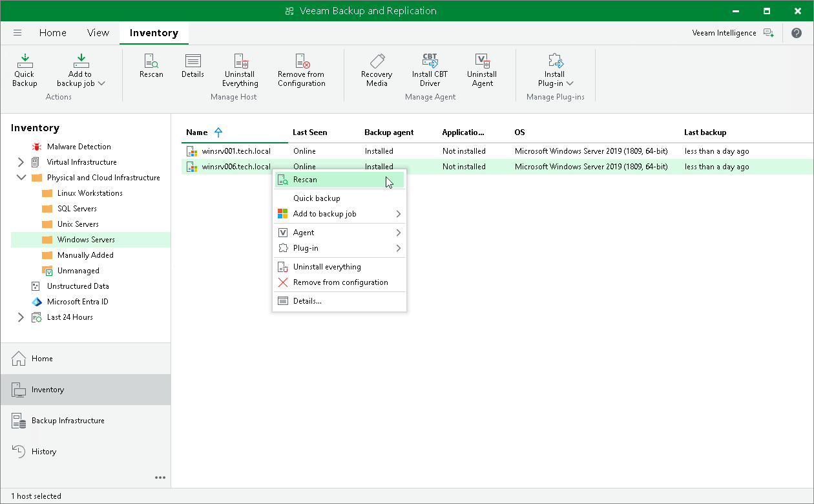Open Veeam Intelligence assistant
814x504 pixels.
pos(733,33)
